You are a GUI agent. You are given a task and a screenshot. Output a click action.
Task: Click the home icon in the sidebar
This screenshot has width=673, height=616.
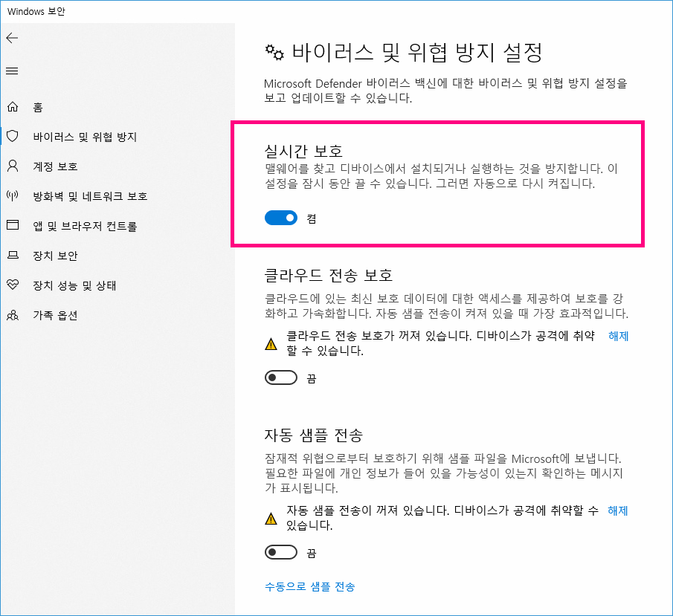(13, 106)
